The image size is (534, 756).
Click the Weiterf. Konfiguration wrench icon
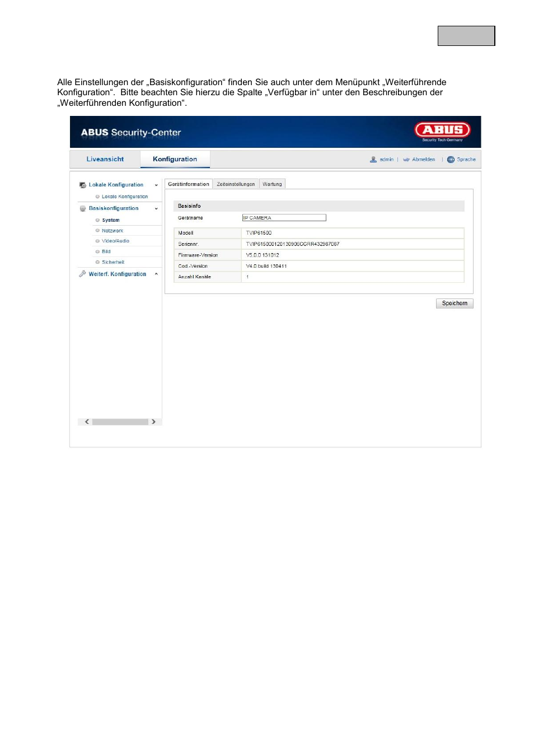click(83, 274)
